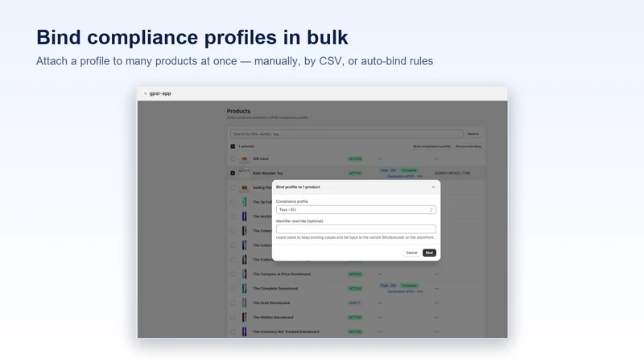Click the Selling Plan product thumbnail
Screen dimensions: 644x362
[245, 187]
